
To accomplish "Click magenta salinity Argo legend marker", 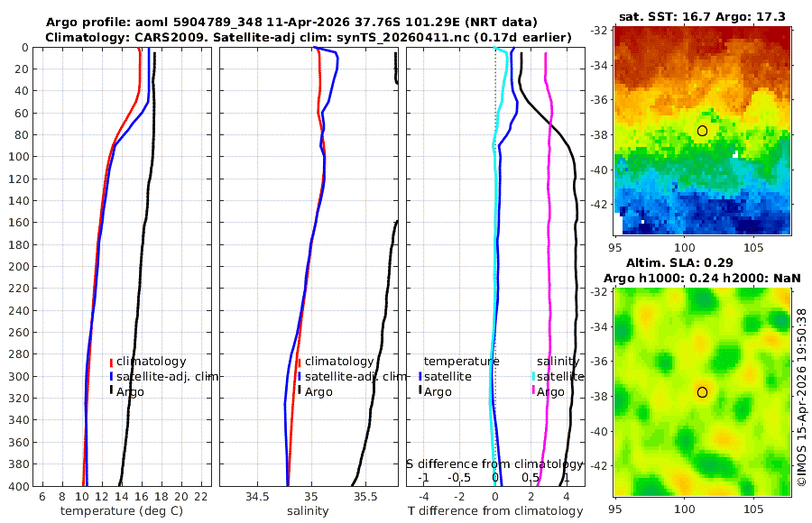I will point(533,390).
